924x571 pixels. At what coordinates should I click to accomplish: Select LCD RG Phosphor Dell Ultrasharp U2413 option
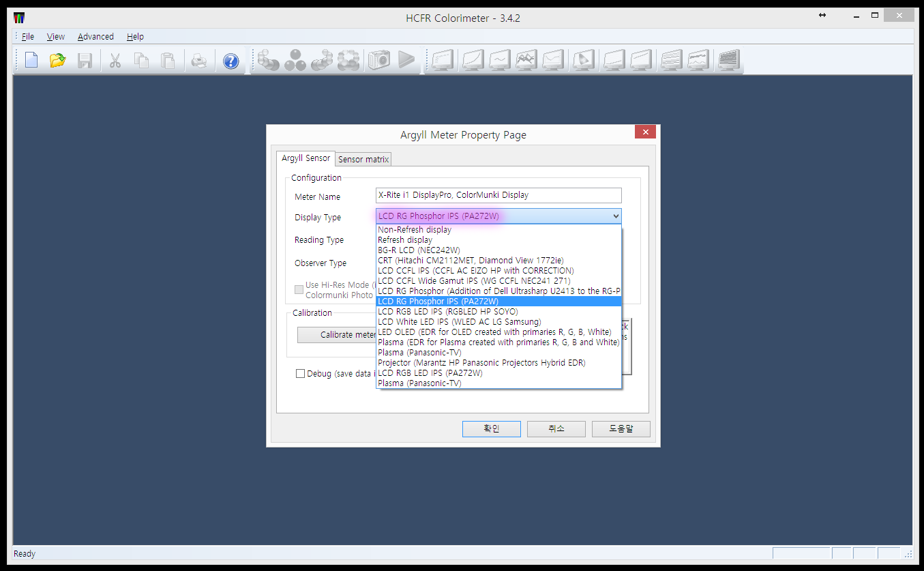pos(498,291)
